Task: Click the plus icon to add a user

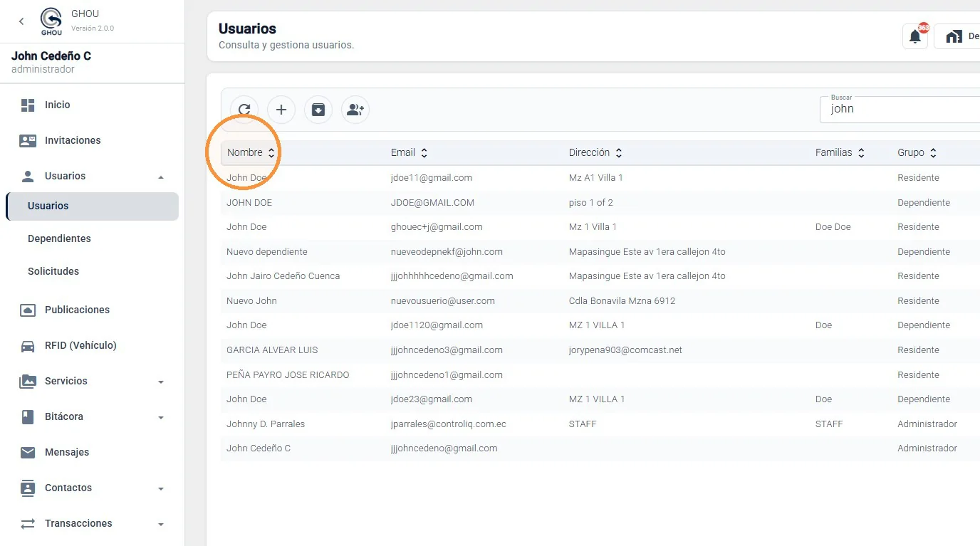Action: [281, 110]
